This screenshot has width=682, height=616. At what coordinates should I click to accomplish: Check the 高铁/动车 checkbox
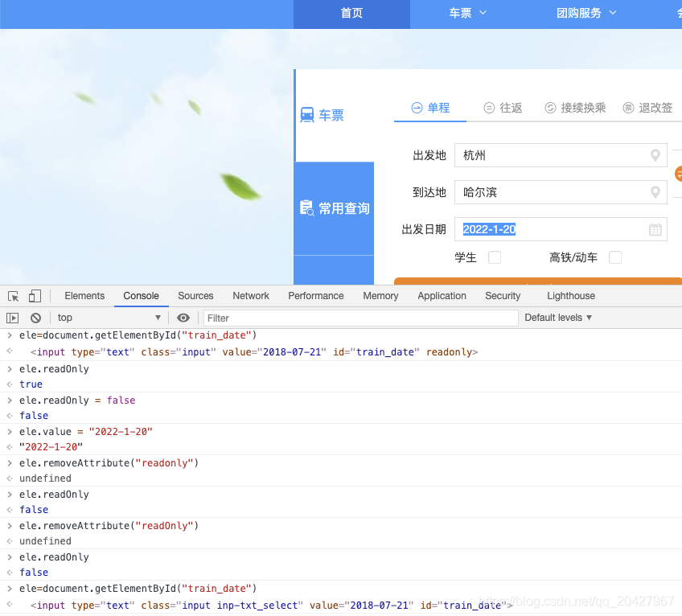(x=615, y=257)
